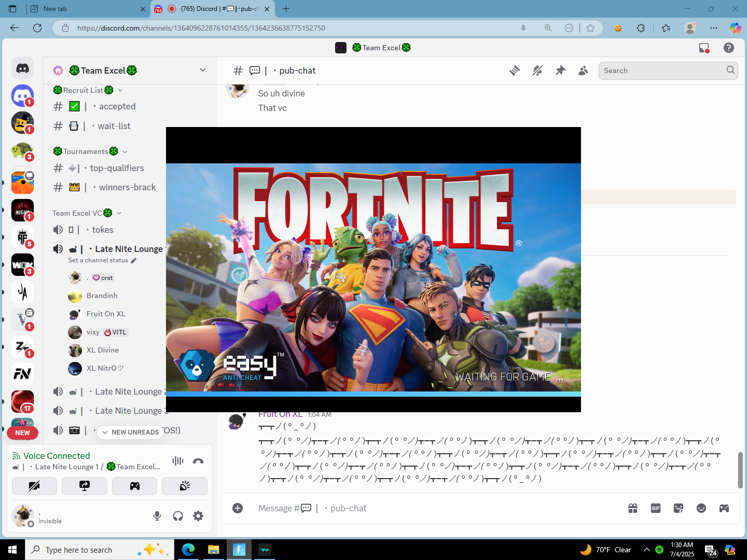Open Discord direct messages home icon
This screenshot has height=560, width=747.
(x=22, y=68)
